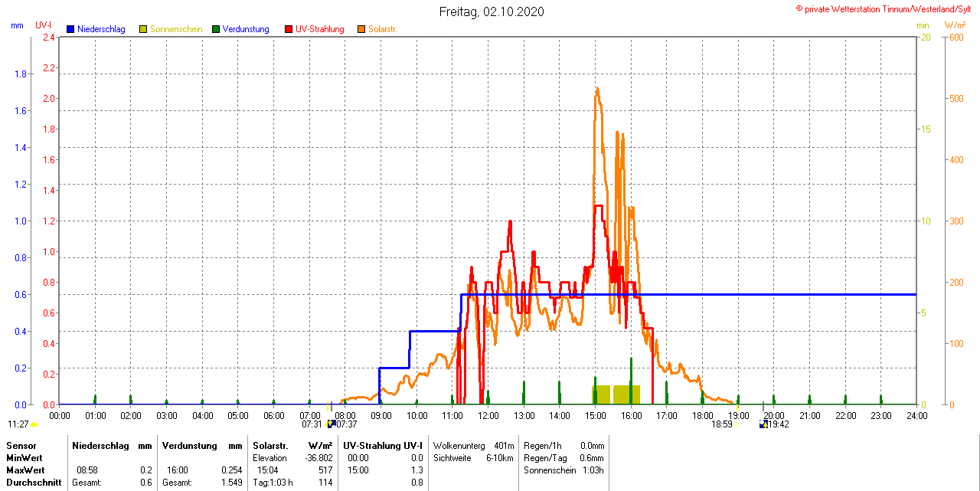Click the MaxWert row label
The height and width of the screenshot is (491, 980).
26,470
